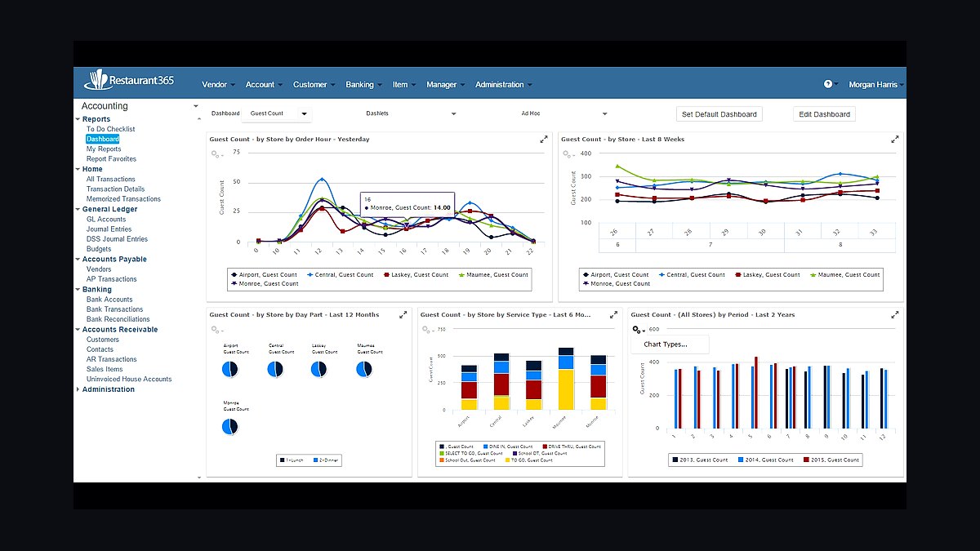Open gear settings on Order Hour chart
Image resolution: width=980 pixels, height=551 pixels.
(216, 153)
